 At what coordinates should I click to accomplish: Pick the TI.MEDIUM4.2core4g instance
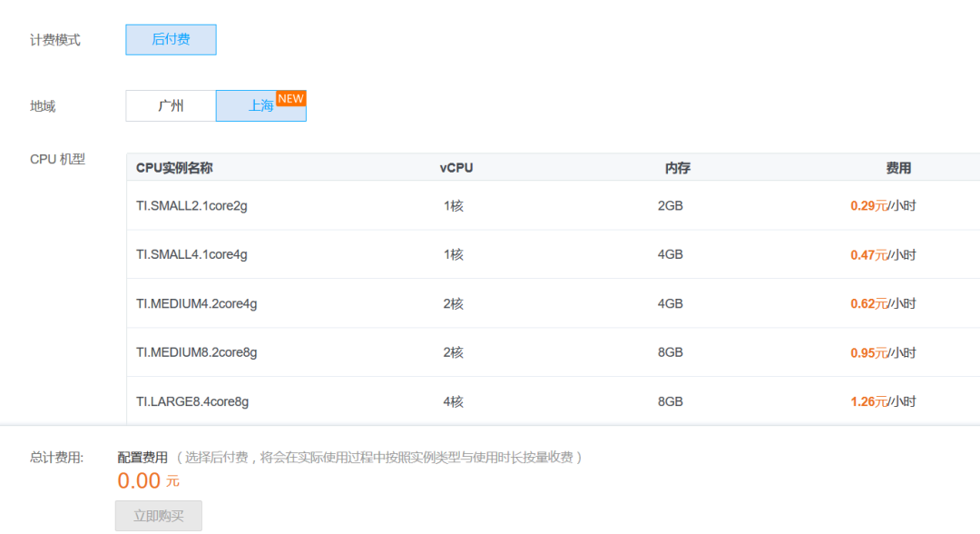click(196, 304)
